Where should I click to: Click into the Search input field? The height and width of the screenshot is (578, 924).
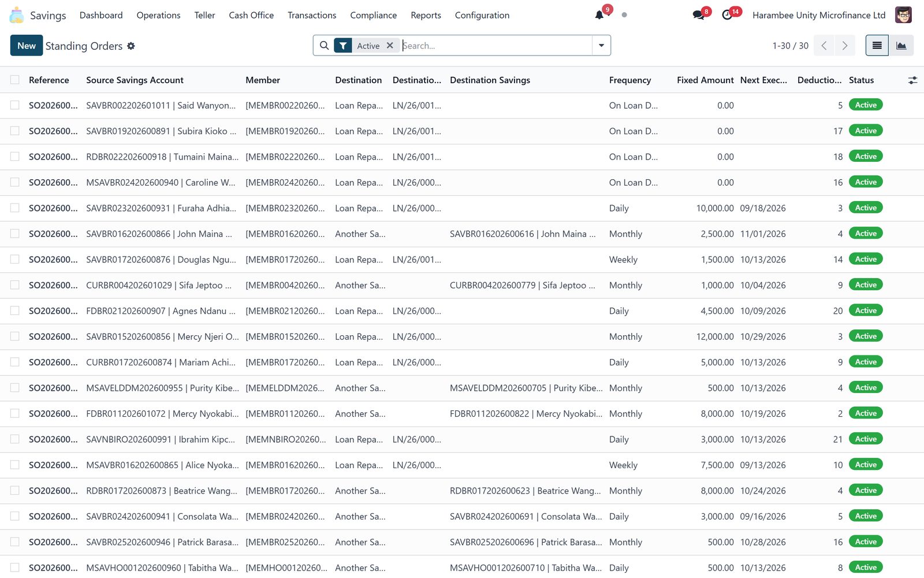pos(497,46)
